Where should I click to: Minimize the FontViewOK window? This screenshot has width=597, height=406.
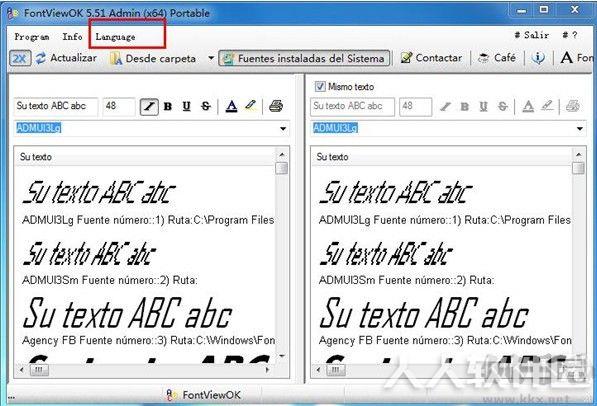click(x=522, y=10)
